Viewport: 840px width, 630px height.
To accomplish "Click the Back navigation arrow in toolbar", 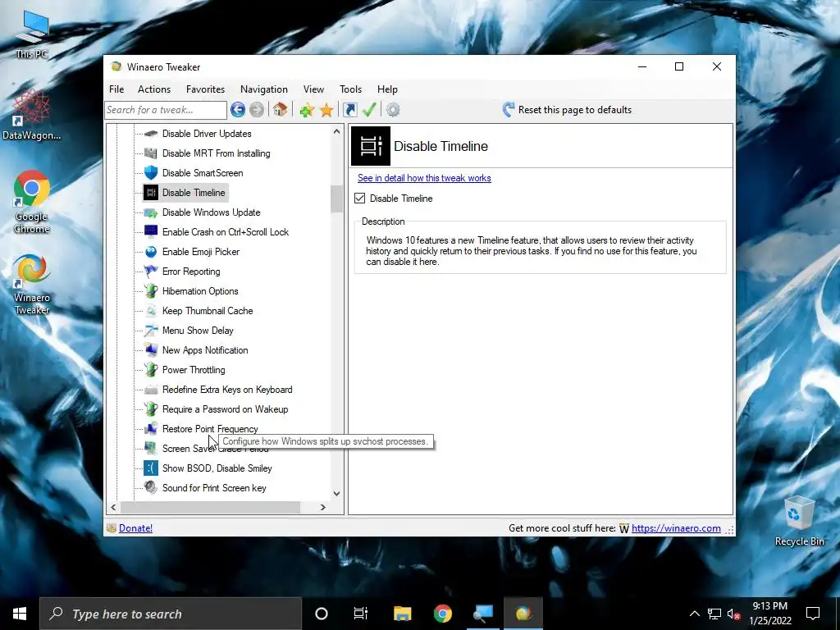I will 238,110.
